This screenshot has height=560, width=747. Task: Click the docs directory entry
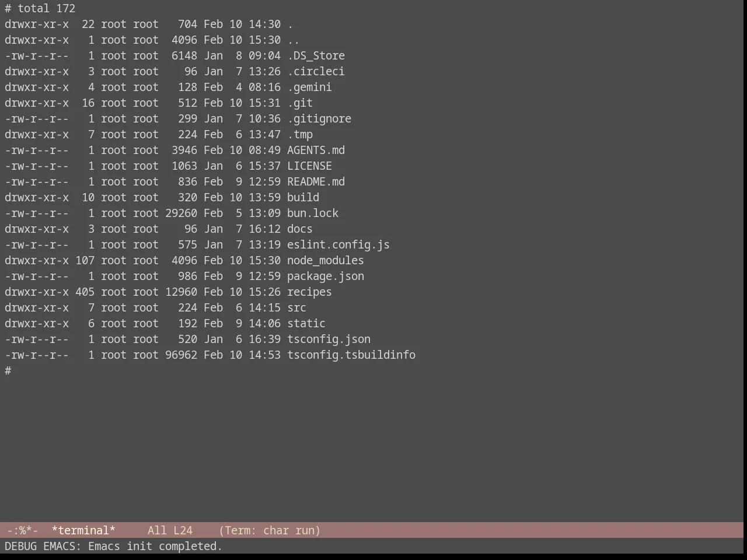click(300, 229)
